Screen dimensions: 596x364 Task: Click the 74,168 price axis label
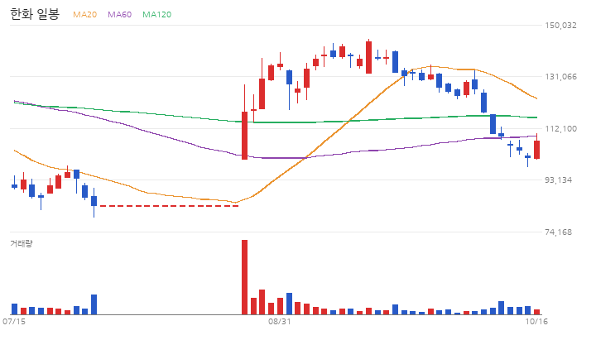(559, 232)
